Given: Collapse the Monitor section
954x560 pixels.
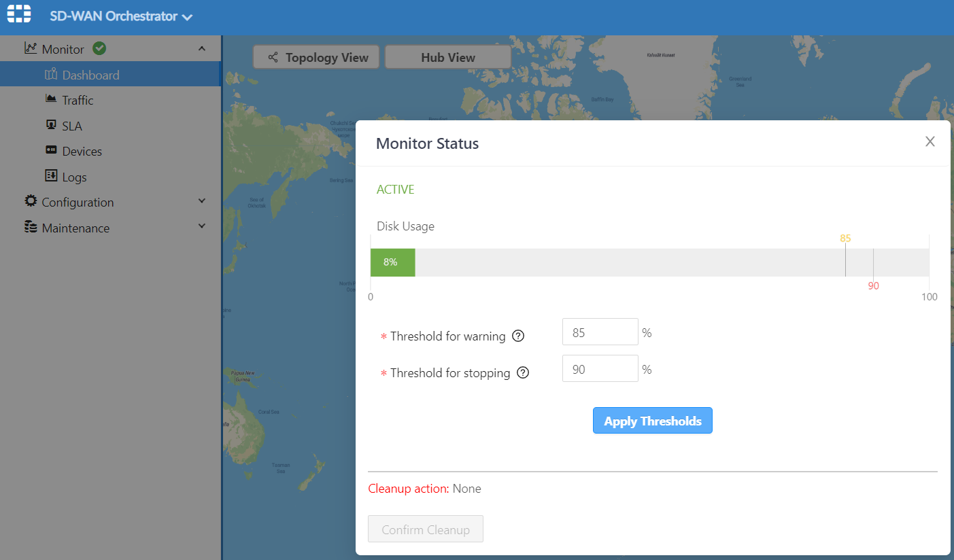Looking at the screenshot, I should pos(202,48).
